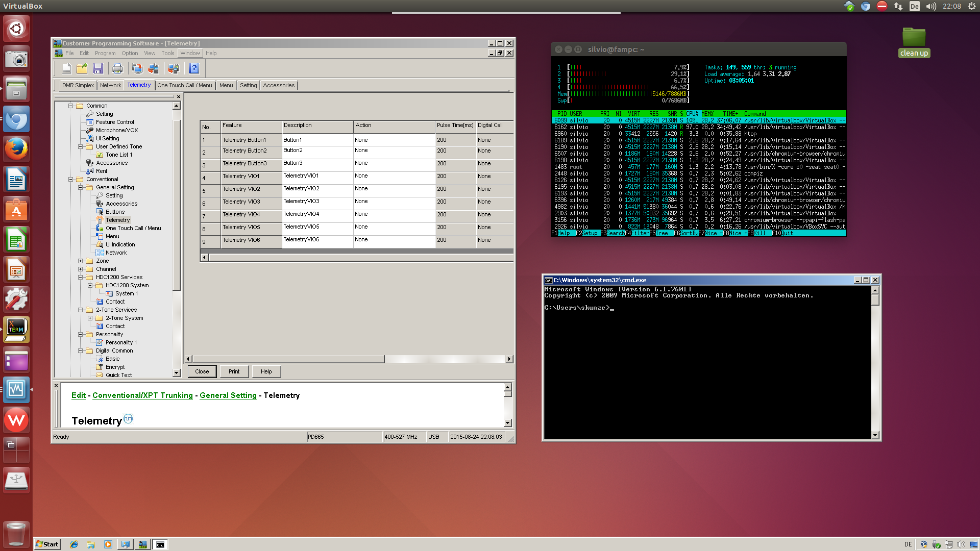Screen dimensions: 980x551
Task: Click the radio clone toolbar icon
Action: tap(174, 68)
